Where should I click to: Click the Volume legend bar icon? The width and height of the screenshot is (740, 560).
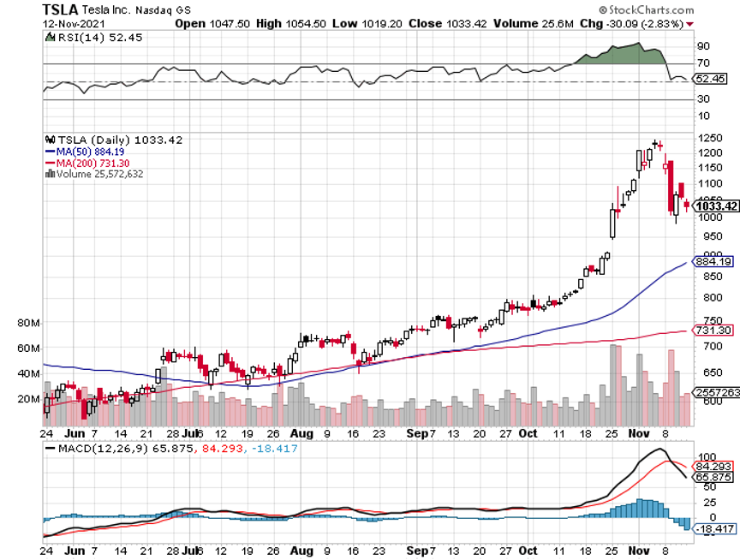tap(49, 174)
